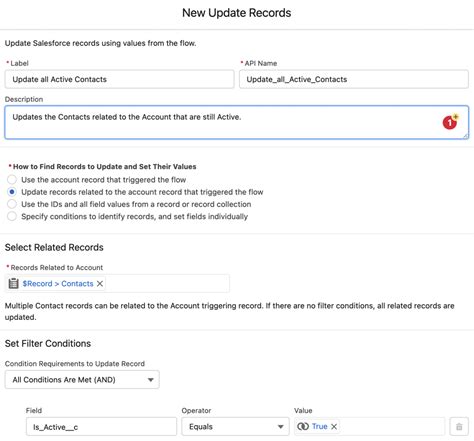Select Use the account record that triggered the flow
This screenshot has width=474, height=441.
(12, 180)
